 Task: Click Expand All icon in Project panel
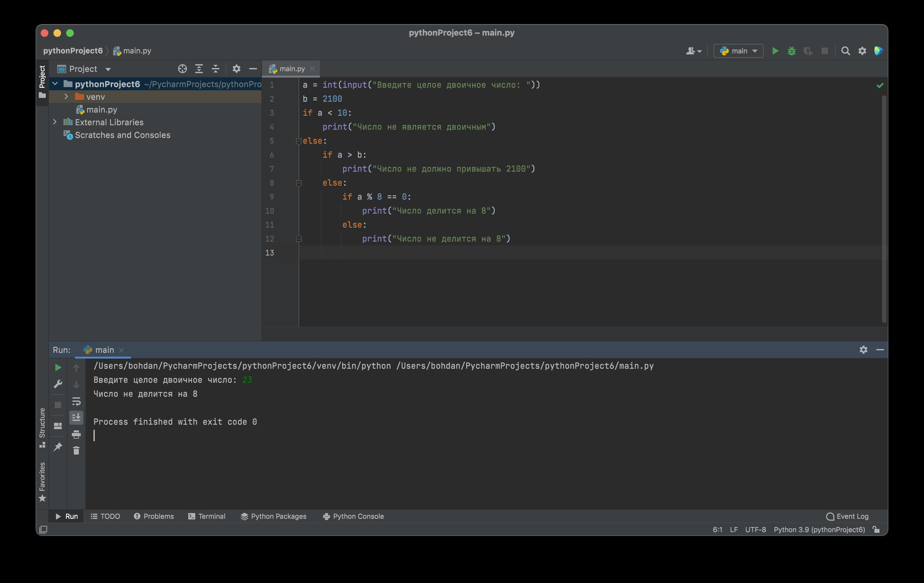pyautogui.click(x=199, y=69)
